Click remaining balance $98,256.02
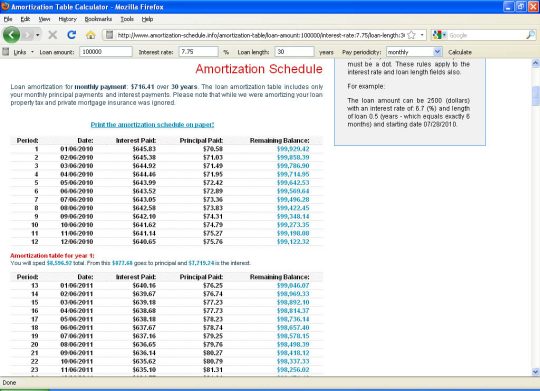The height and width of the screenshot is (391, 540). (293, 370)
